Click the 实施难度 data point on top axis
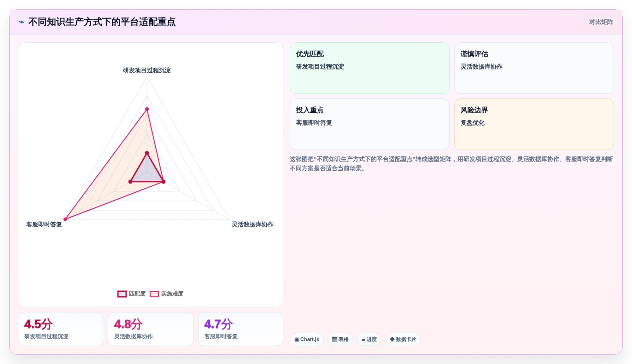 pyautogui.click(x=147, y=109)
